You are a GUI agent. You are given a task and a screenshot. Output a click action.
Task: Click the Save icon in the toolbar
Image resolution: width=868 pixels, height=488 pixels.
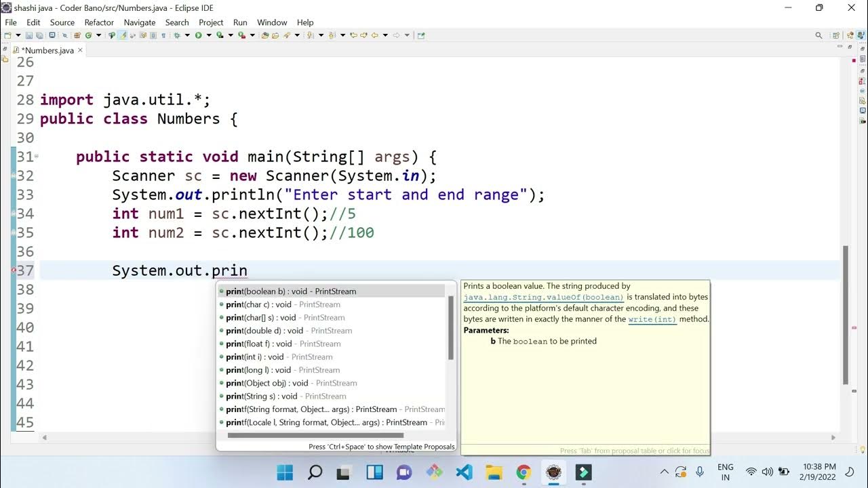point(29,35)
